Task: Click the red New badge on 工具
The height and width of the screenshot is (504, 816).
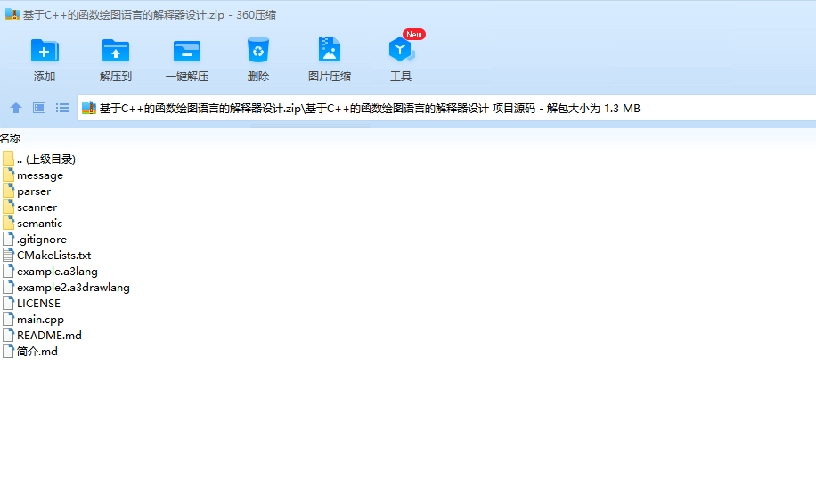Action: 414,35
